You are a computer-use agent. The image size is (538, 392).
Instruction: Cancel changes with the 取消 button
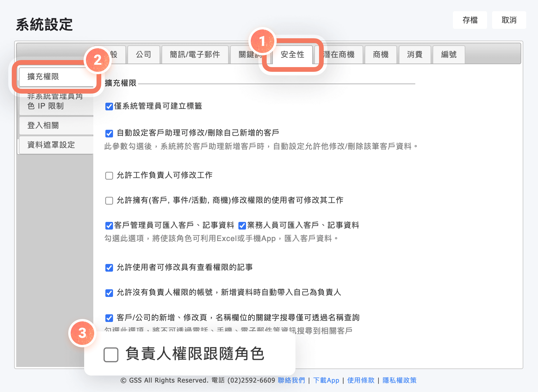tap(509, 20)
